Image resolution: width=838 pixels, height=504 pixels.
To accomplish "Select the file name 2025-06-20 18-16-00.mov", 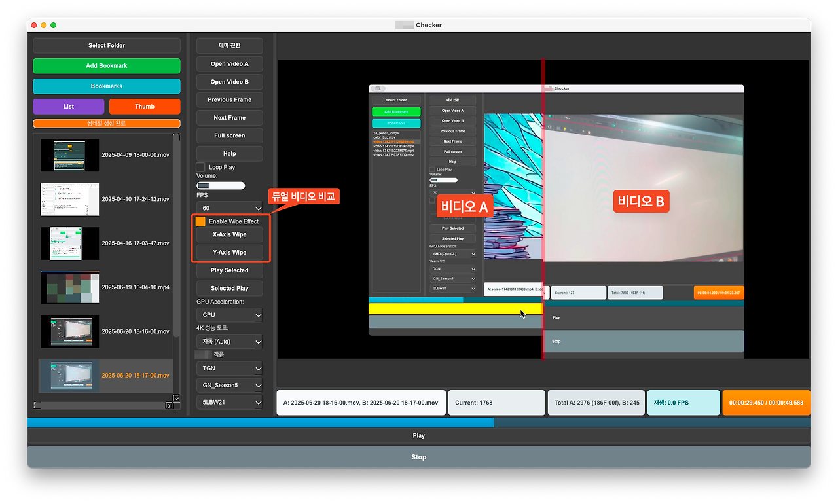I will 135,332.
